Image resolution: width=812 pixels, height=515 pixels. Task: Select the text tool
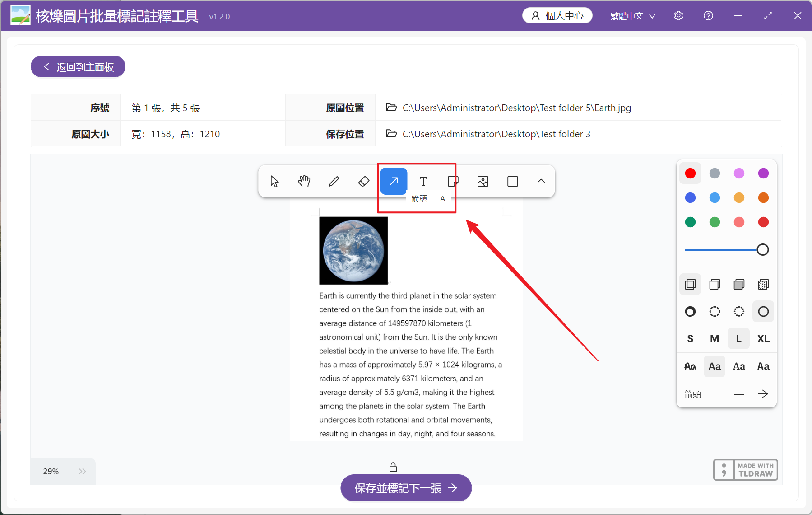click(423, 181)
